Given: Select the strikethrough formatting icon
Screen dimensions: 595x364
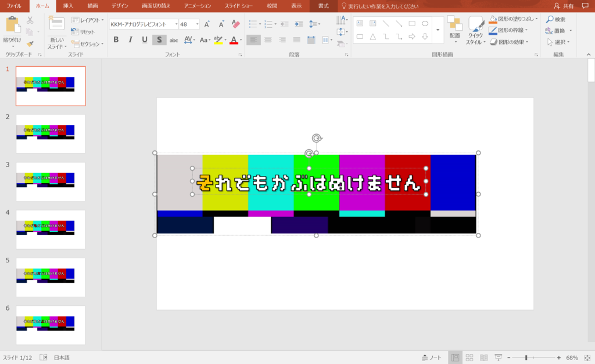Looking at the screenshot, I should pos(174,39).
